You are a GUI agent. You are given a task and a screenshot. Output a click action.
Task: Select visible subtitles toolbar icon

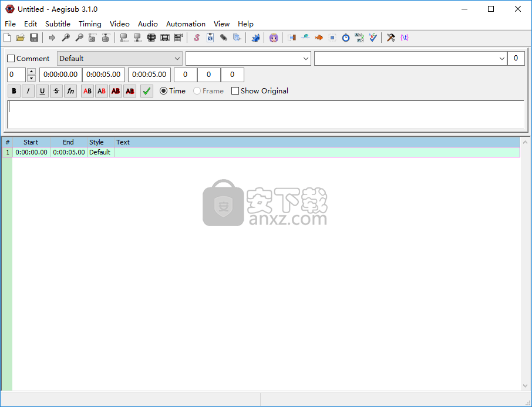(x=151, y=38)
